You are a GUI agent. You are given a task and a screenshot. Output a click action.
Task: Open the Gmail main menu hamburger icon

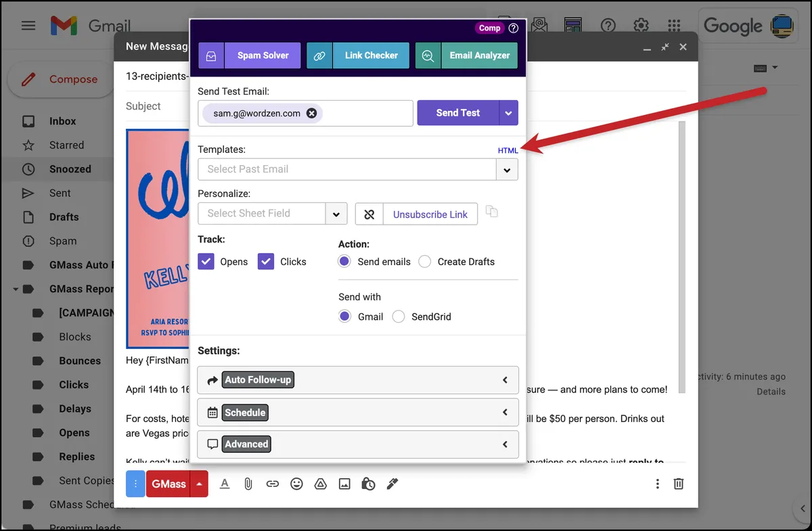pos(28,26)
